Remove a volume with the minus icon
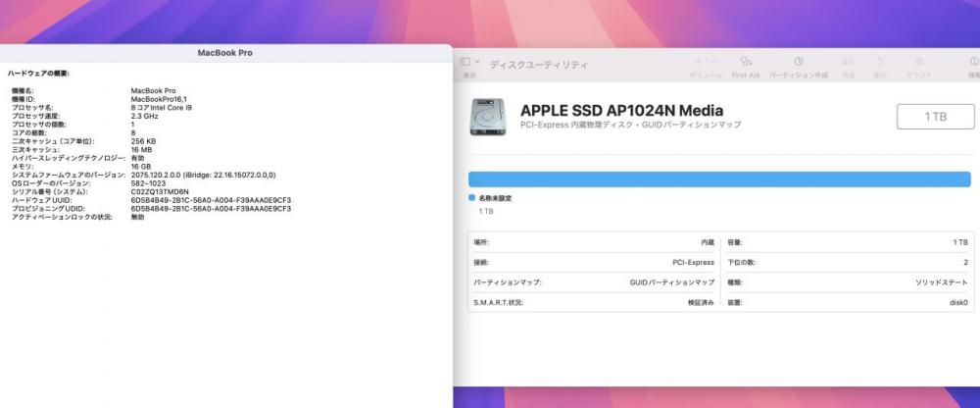 tap(714, 62)
